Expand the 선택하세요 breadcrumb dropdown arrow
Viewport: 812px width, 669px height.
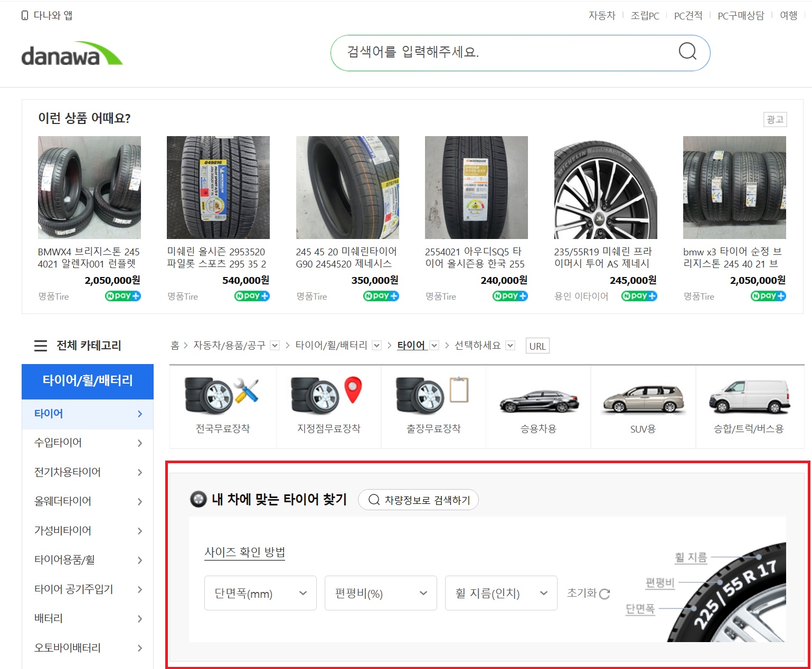[510, 346]
